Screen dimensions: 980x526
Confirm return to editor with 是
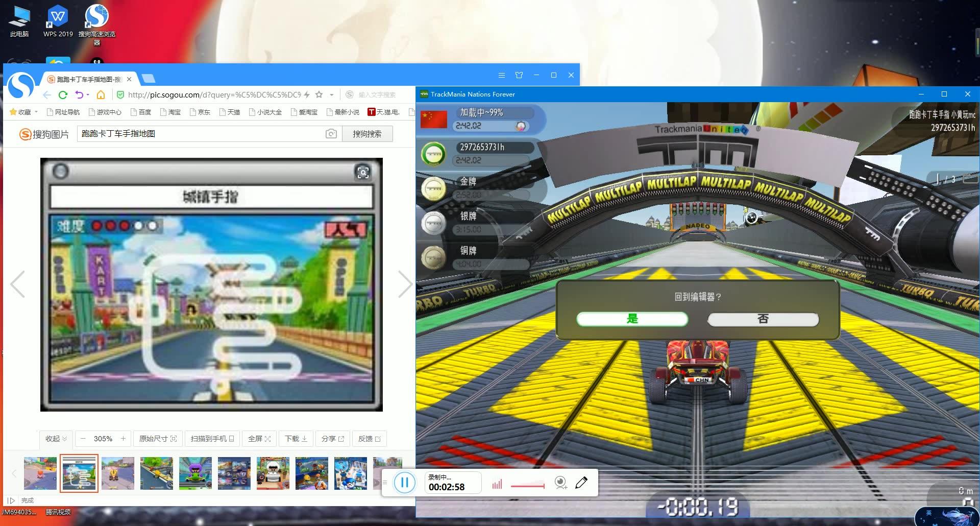tap(632, 319)
